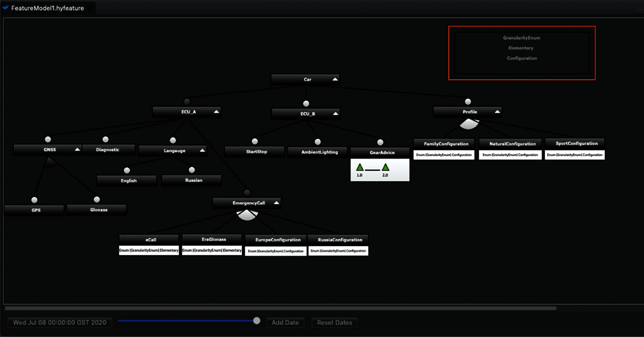Click the circle above the English feature
This screenshot has height=337, width=644.
pyautogui.click(x=127, y=170)
